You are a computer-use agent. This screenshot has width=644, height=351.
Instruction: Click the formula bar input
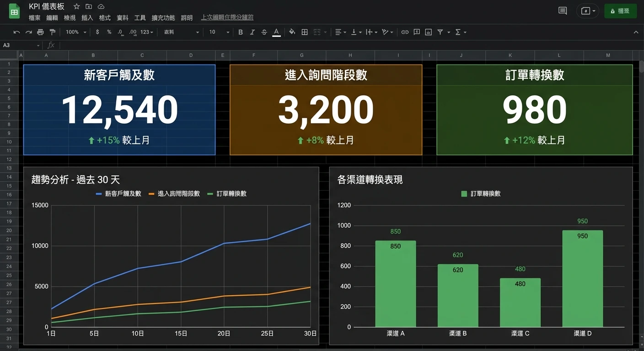(351, 45)
